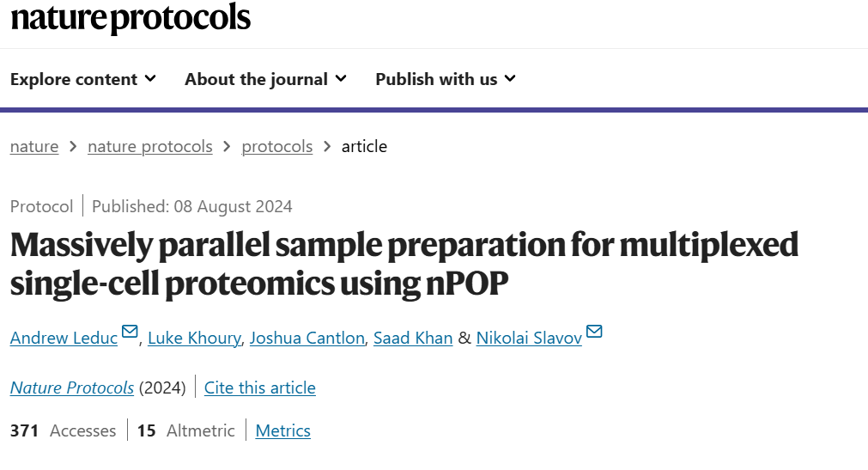Click envelope icon next to Nikolai Slavov
The image size is (868, 470).
coord(594,332)
